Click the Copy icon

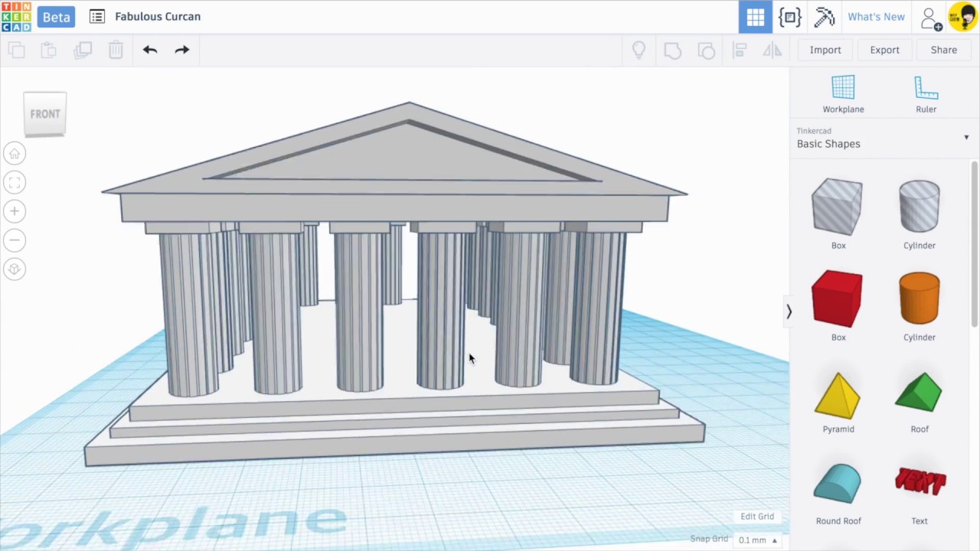pos(16,51)
